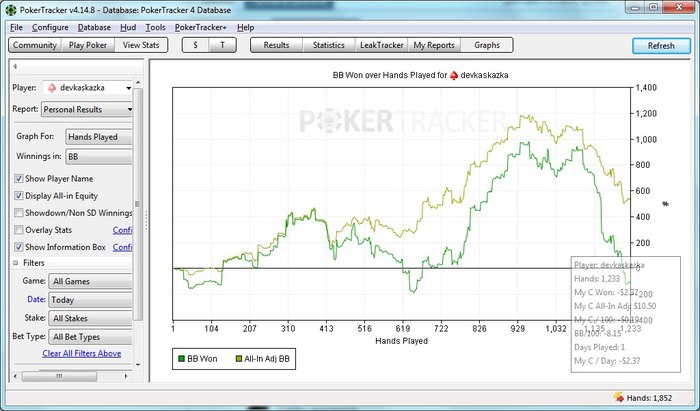This screenshot has width=700, height=411.
Task: Click the panel splitter handle dots
Action: pos(146,220)
